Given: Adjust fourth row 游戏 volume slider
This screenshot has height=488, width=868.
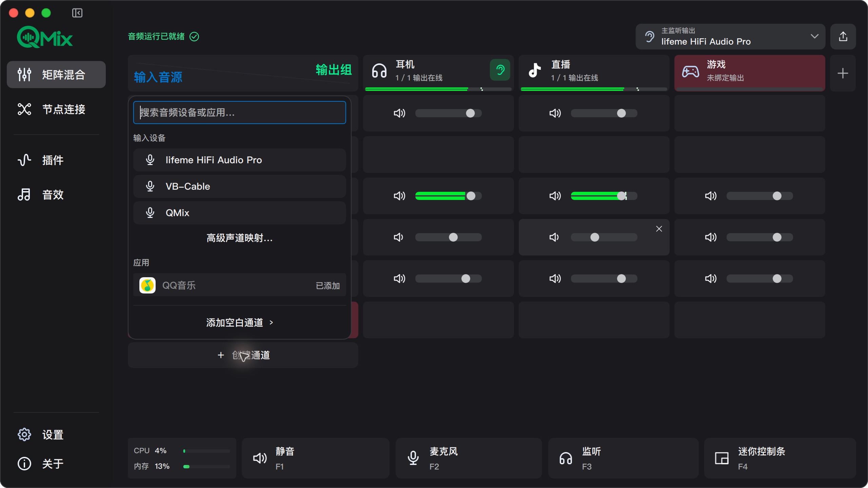Looking at the screenshot, I should click(759, 237).
